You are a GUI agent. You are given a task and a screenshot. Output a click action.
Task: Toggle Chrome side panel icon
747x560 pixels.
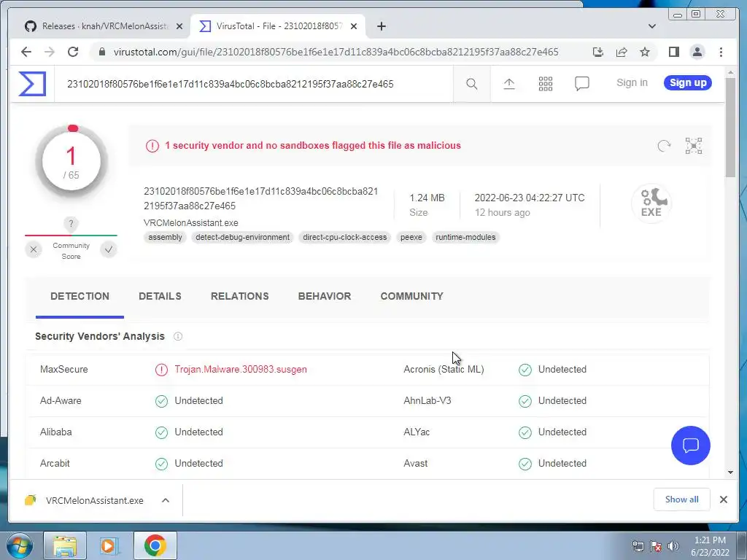point(673,52)
